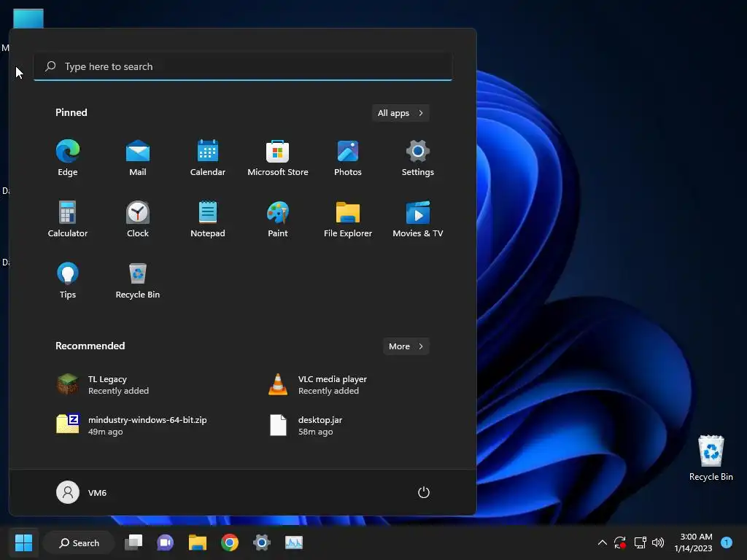Expand the All apps list

(400, 113)
